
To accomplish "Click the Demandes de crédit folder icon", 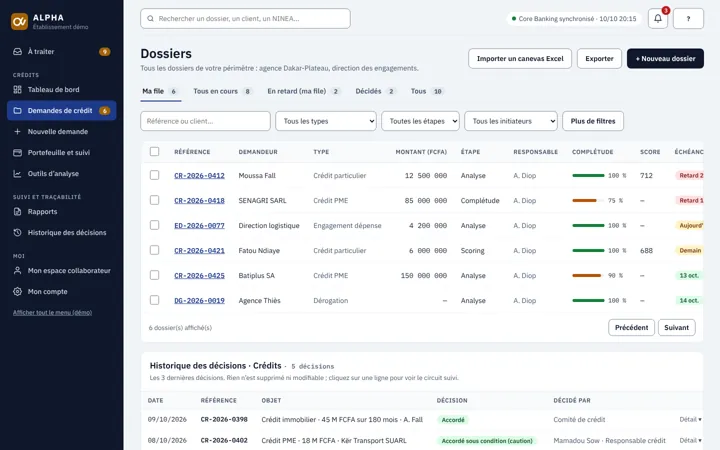I will [17, 111].
